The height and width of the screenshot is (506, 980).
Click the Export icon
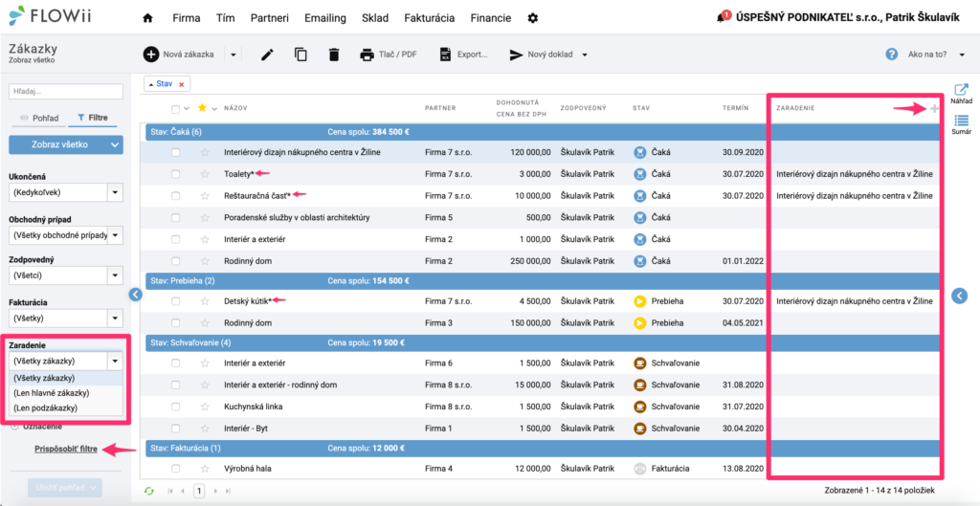click(x=446, y=55)
